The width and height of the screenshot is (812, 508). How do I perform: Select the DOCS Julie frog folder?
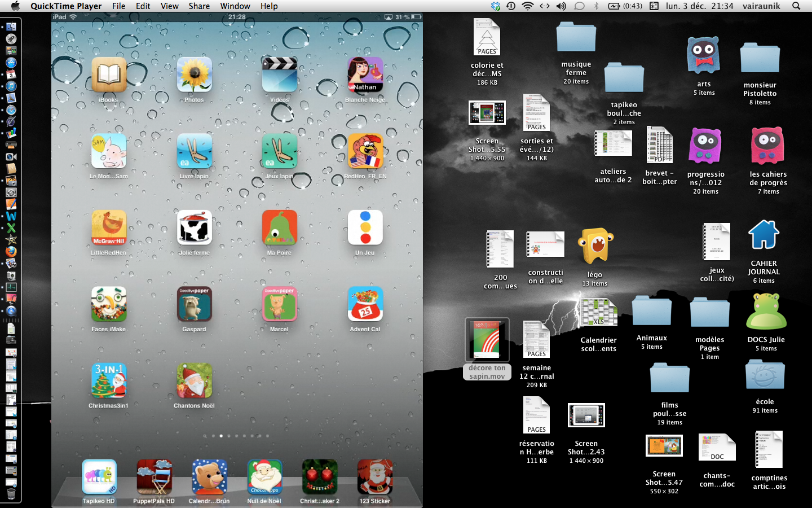click(x=766, y=312)
